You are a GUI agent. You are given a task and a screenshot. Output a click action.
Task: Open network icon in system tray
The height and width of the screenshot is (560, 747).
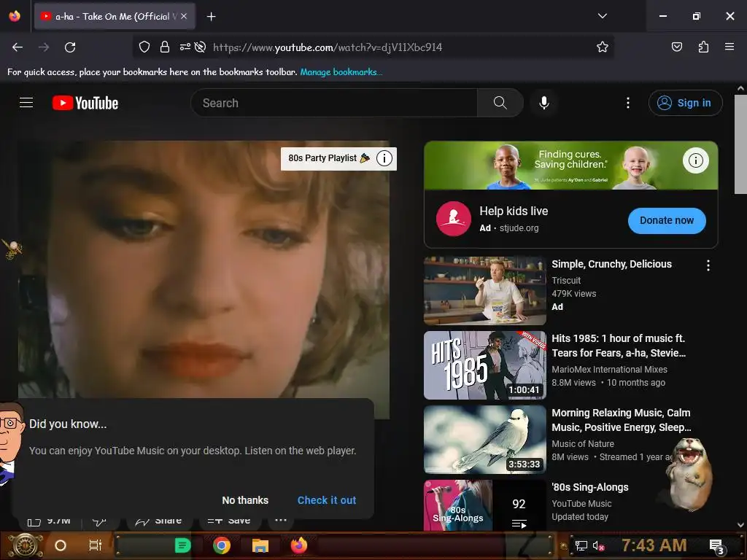pos(581,545)
